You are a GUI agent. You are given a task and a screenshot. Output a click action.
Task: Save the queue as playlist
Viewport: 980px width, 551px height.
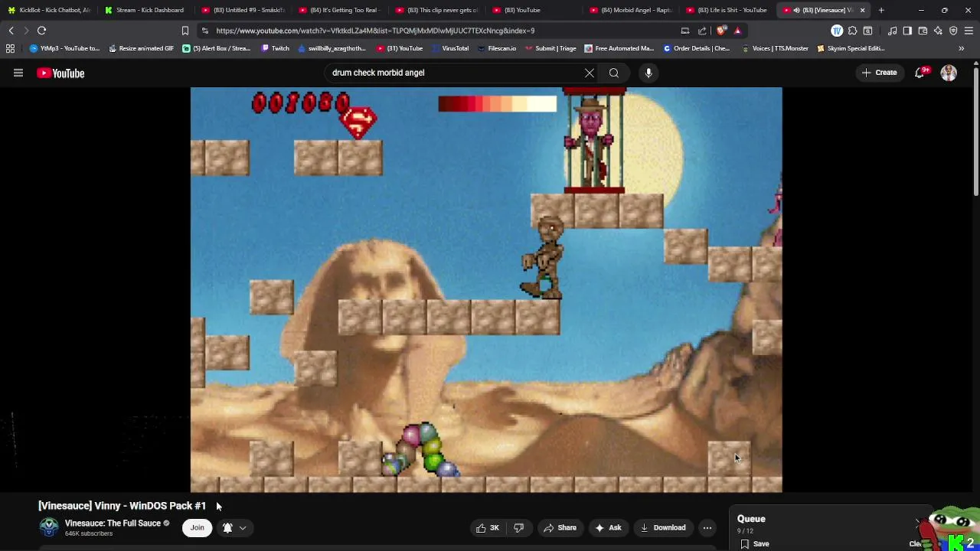point(754,544)
